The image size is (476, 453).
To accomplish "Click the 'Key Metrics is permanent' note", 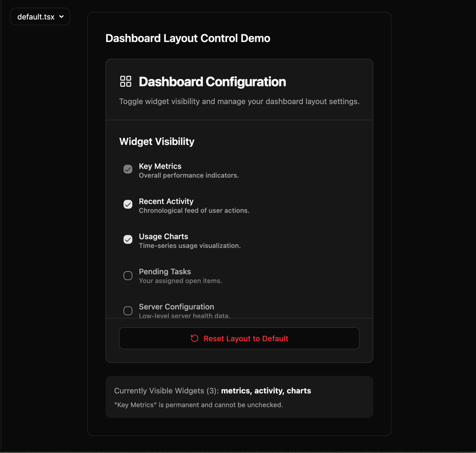I will coord(198,405).
